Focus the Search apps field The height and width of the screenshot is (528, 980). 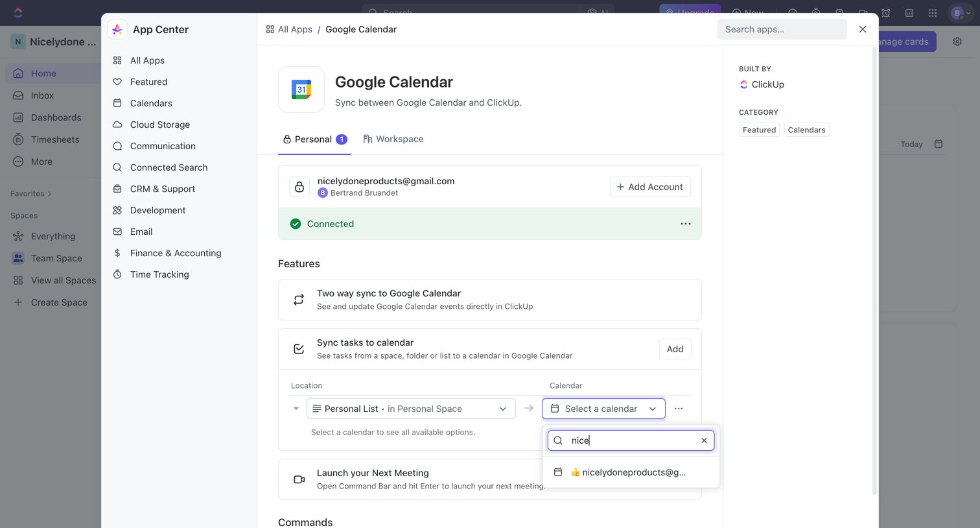click(x=782, y=29)
